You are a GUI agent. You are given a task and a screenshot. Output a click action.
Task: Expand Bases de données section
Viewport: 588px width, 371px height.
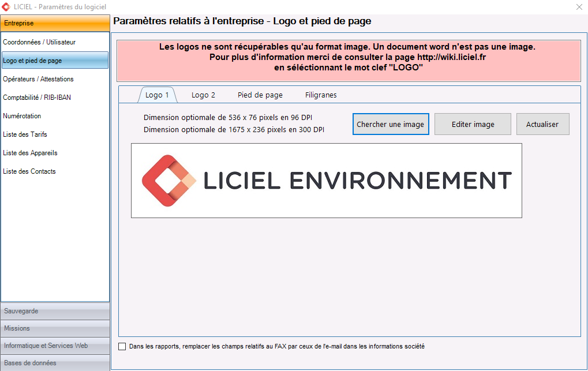coord(55,363)
